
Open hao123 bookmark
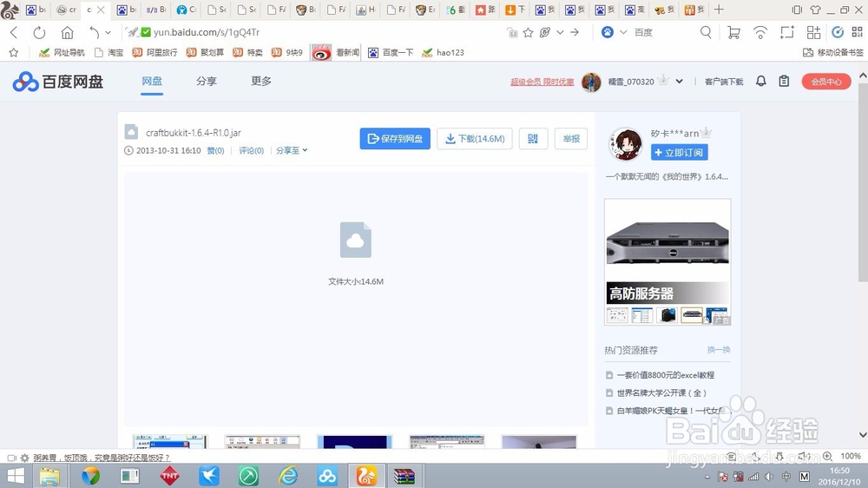[x=443, y=53]
